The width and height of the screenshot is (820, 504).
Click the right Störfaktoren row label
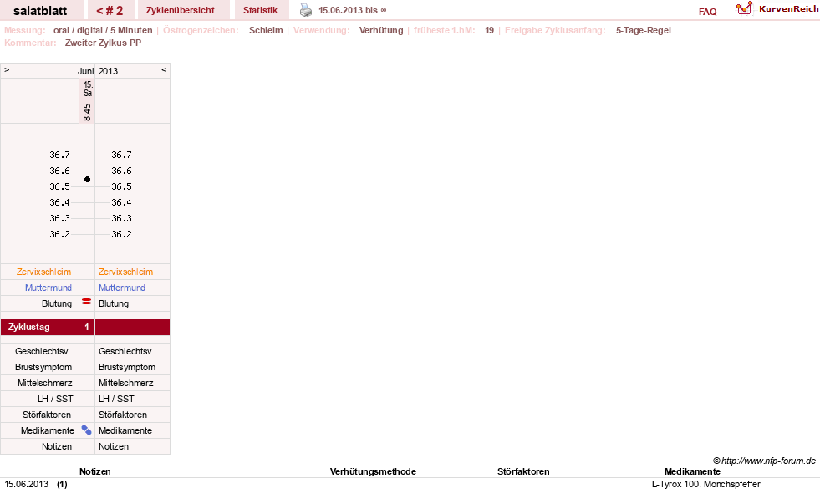point(122,415)
